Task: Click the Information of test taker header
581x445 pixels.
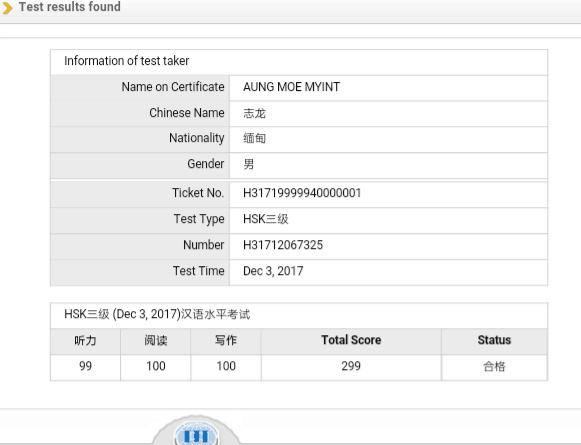Action: pyautogui.click(x=127, y=61)
